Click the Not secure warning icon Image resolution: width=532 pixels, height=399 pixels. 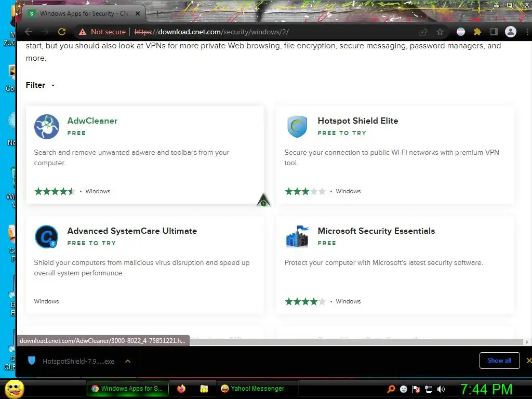click(83, 32)
